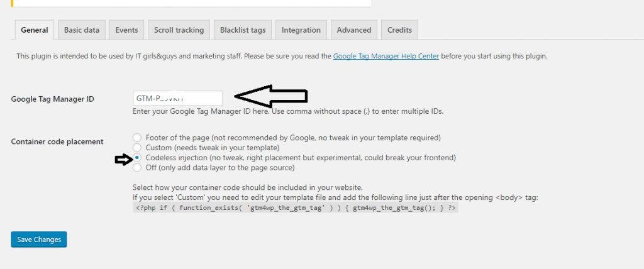The height and width of the screenshot is (269, 644).
Task: Focus the Google Tag Manager ID field
Action: [177, 99]
